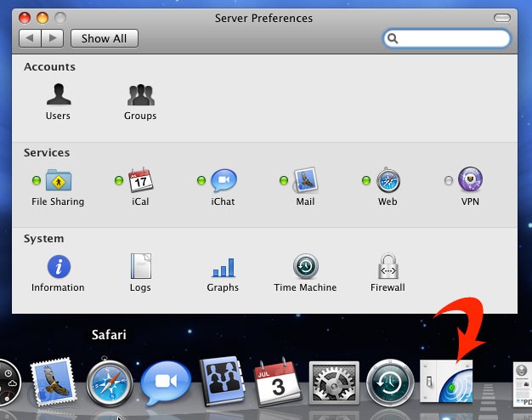Click the 'Web' label text
This screenshot has height=420, width=532.
click(x=388, y=201)
